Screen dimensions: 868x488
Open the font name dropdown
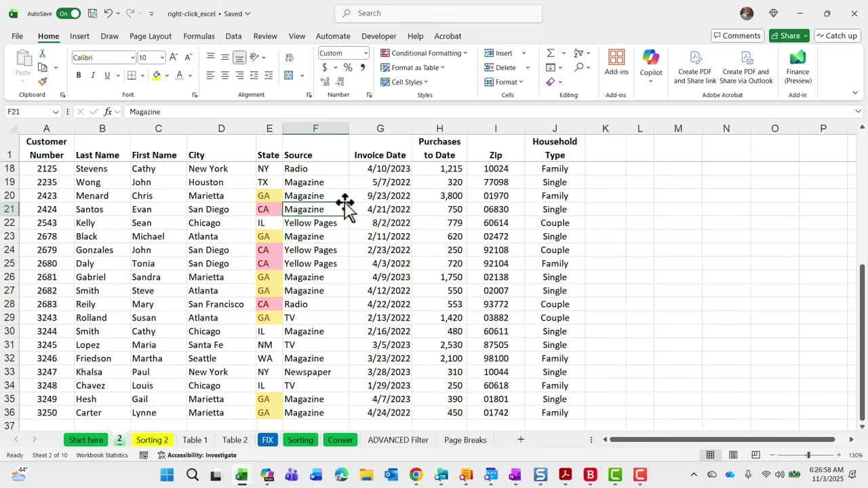(x=133, y=57)
